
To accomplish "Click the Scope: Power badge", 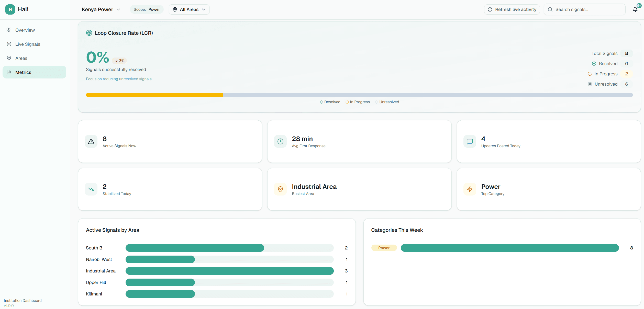I will click(x=147, y=9).
